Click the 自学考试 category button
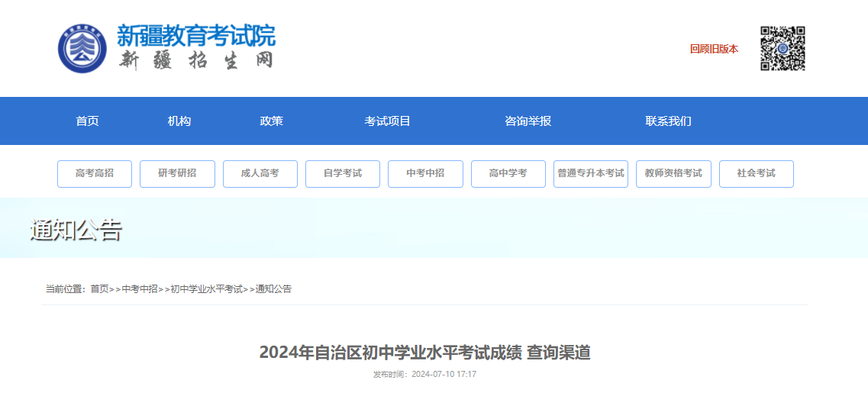This screenshot has height=393, width=868. coord(343,174)
